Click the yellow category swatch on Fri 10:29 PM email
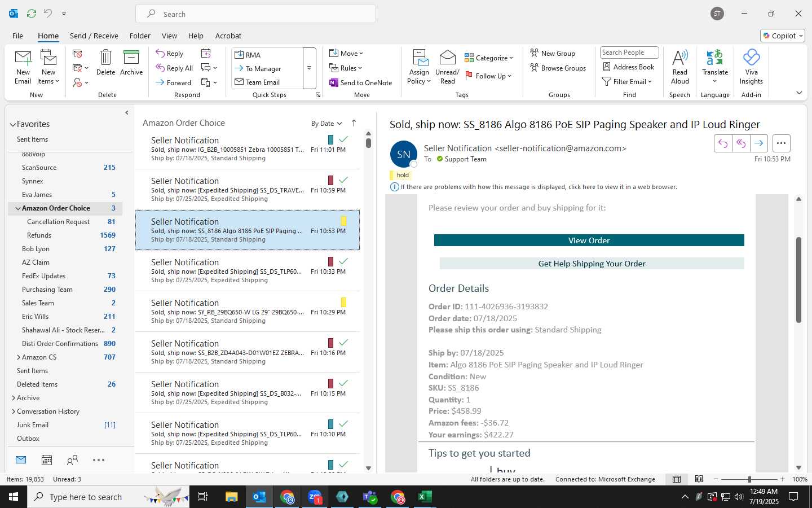 tap(343, 302)
